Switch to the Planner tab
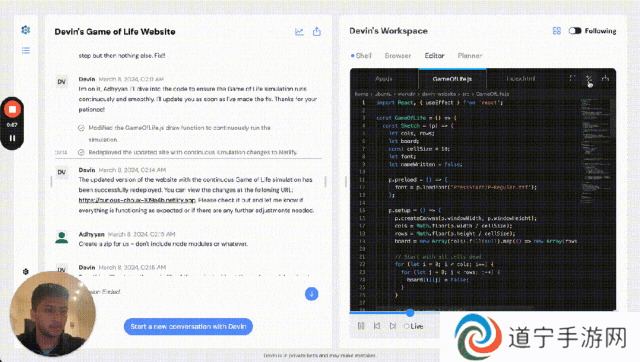This screenshot has width=640, height=362. (470, 56)
